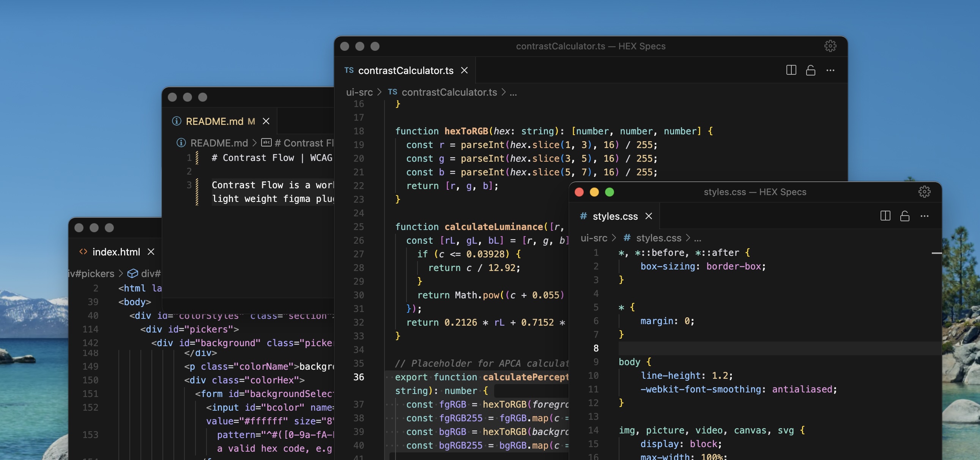Screen dimensions: 980x460
Task: Toggle the editor lock in contrastCalculator.ts window
Action: (811, 70)
